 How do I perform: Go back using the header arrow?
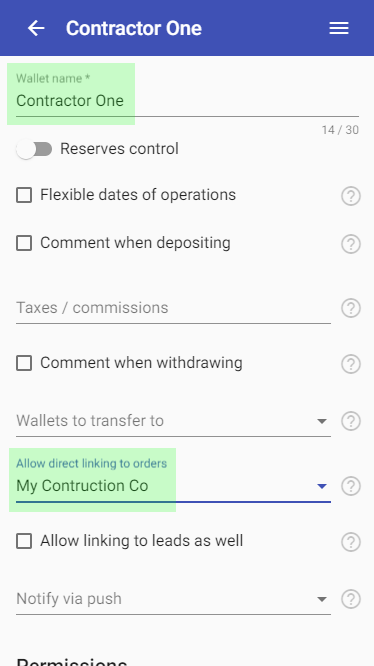pyautogui.click(x=36, y=28)
